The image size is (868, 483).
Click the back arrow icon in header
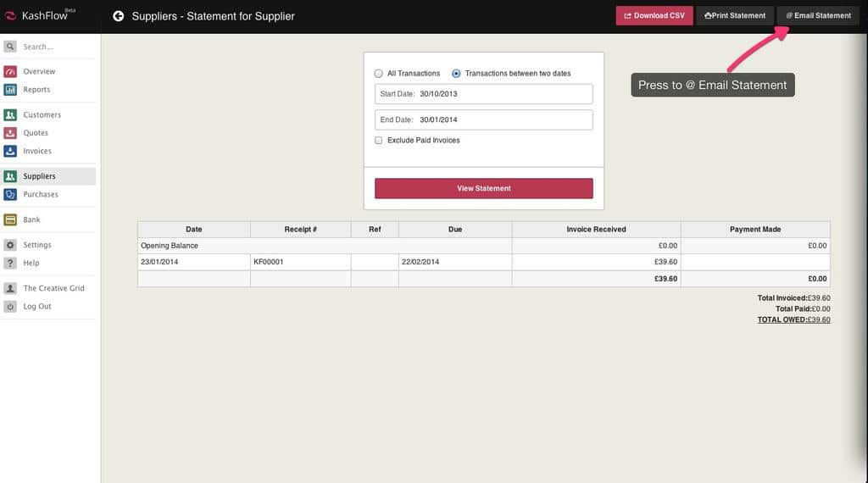click(119, 16)
